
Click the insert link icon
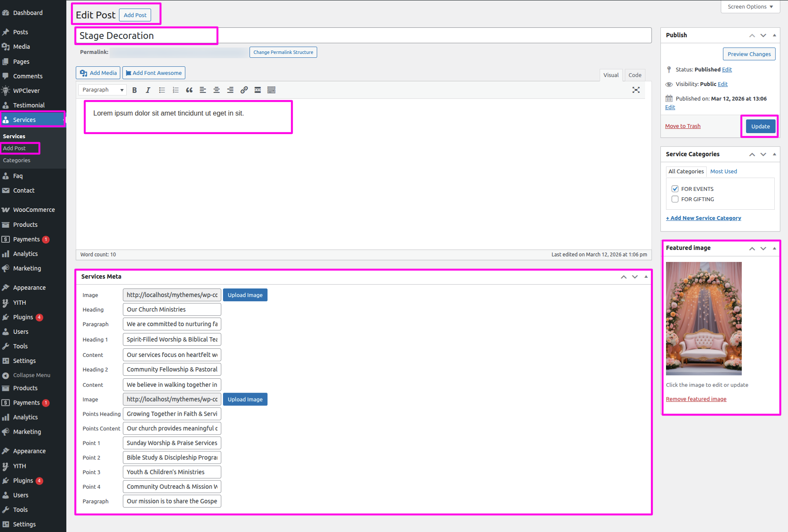pyautogui.click(x=244, y=90)
